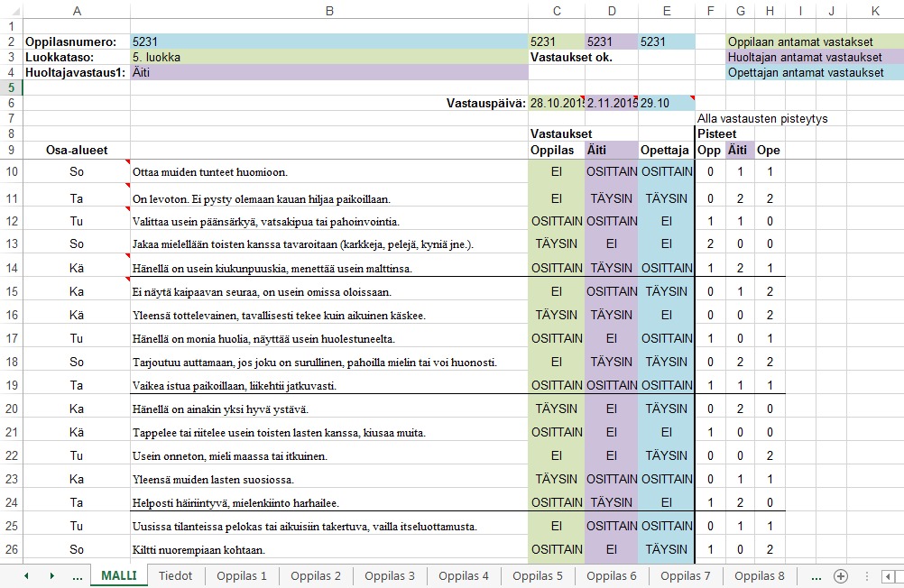Select column C header
This screenshot has height=588, width=904.
click(557, 11)
